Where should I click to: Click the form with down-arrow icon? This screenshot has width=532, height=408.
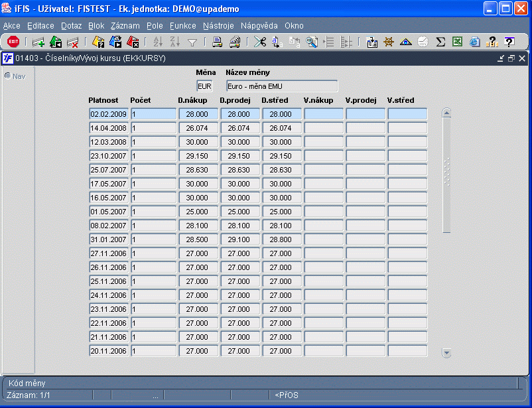click(x=372, y=42)
